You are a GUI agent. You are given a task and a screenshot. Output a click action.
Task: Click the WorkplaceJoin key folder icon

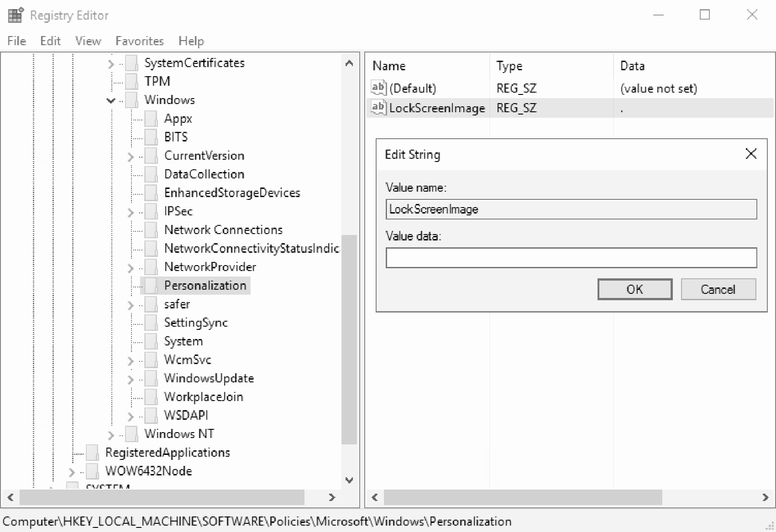[151, 396]
